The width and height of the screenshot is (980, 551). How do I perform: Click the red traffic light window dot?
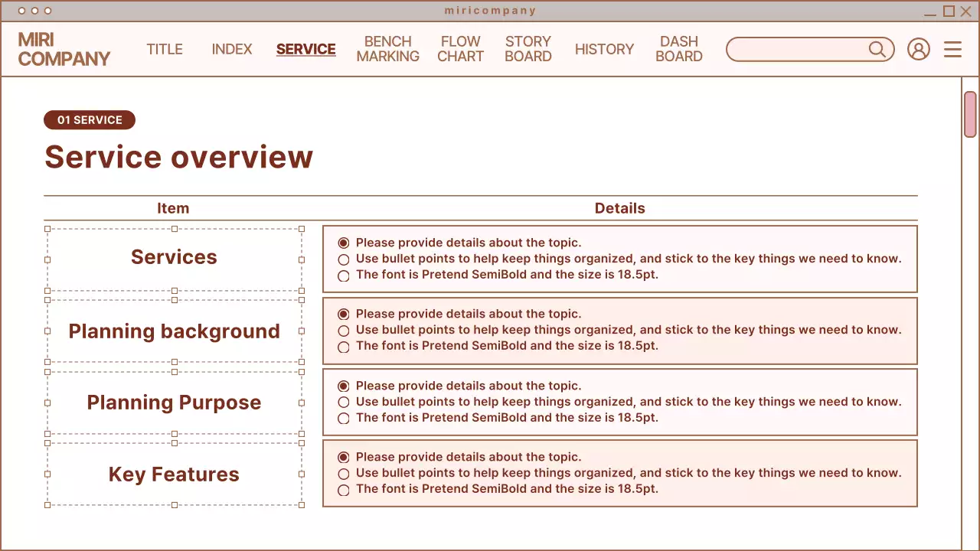[x=22, y=11]
